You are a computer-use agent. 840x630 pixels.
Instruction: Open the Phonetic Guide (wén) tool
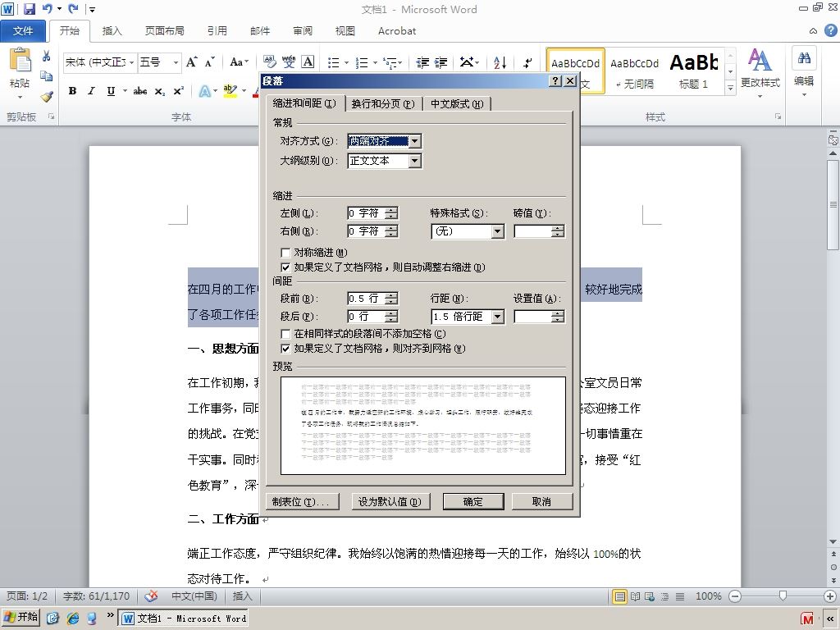[289, 62]
